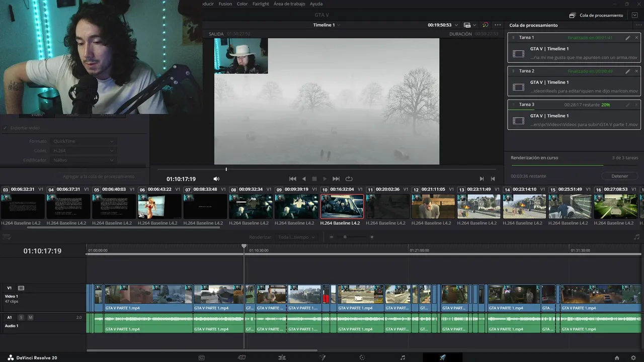Solo the Audio 1 track
Screen dimensions: 644x362
pos(21,317)
